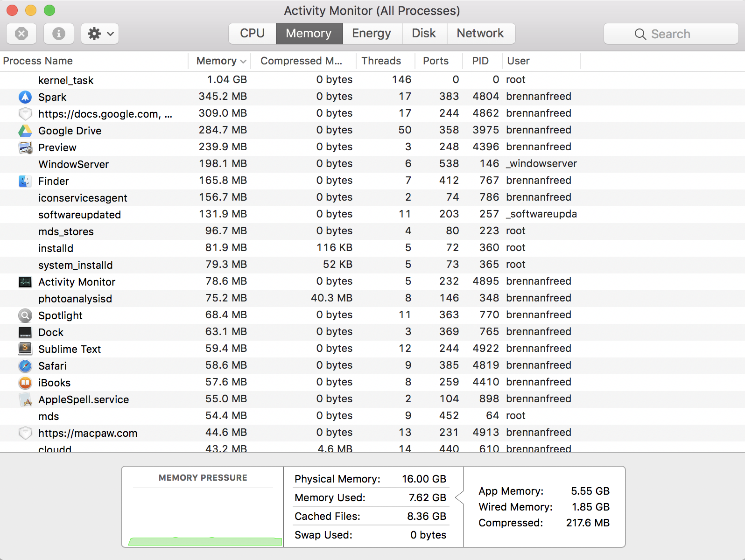The image size is (745, 560).
Task: Click 40.3 MB compressed memory cell
Action: [332, 298]
